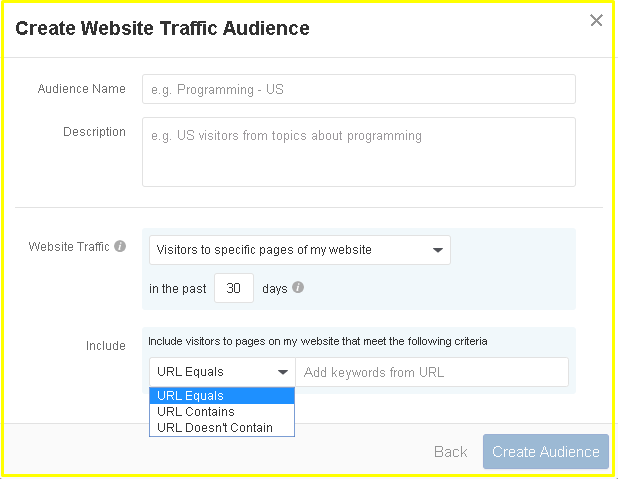
Task: Click into the Description text area
Action: [x=359, y=152]
